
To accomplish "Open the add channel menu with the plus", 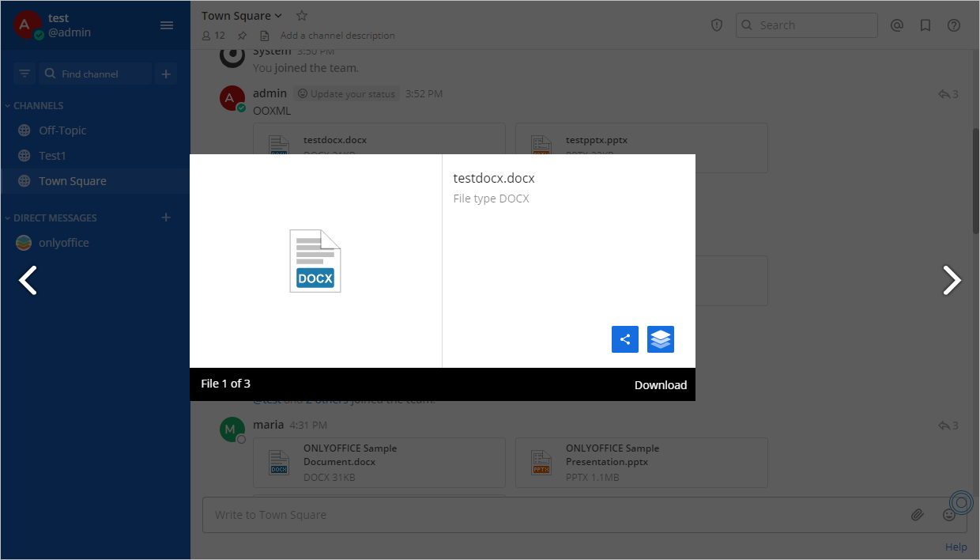I will (x=165, y=73).
